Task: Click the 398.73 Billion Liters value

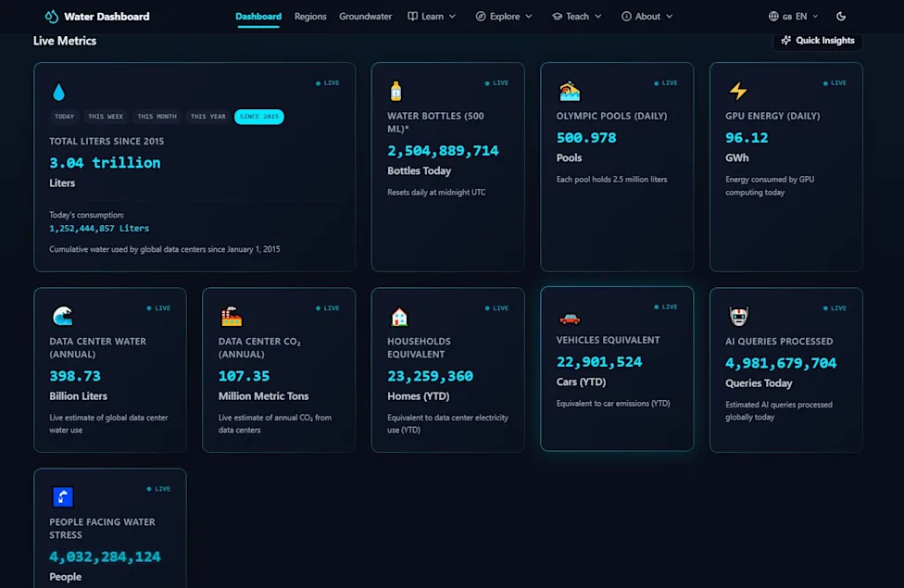Action: click(x=75, y=376)
